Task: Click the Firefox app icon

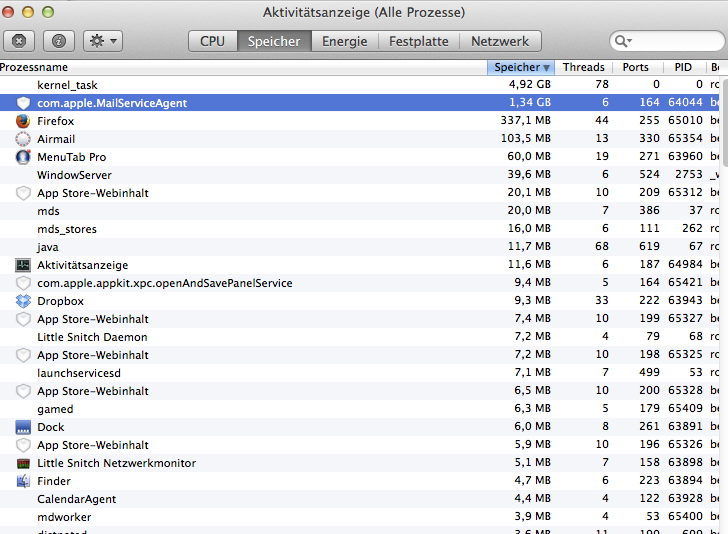Action: (23, 121)
